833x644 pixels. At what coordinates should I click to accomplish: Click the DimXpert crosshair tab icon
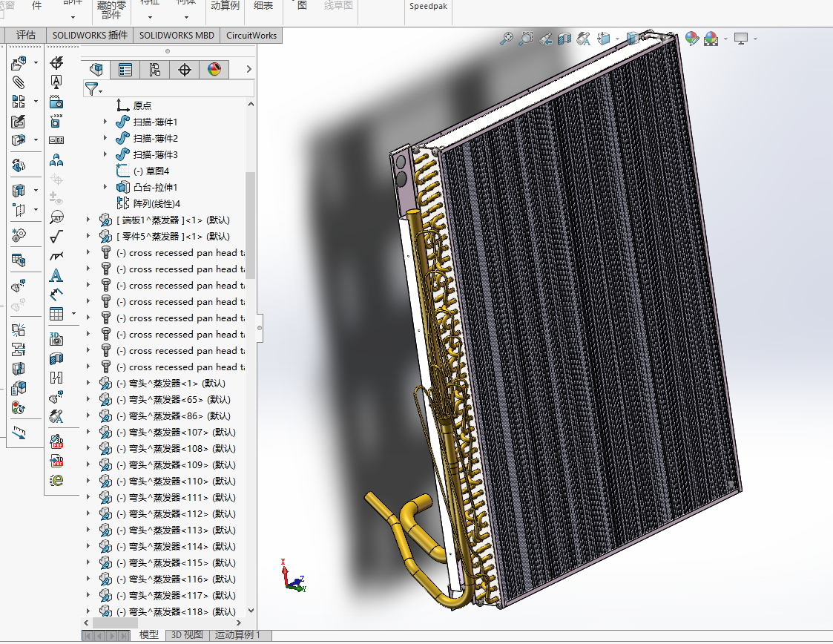185,70
